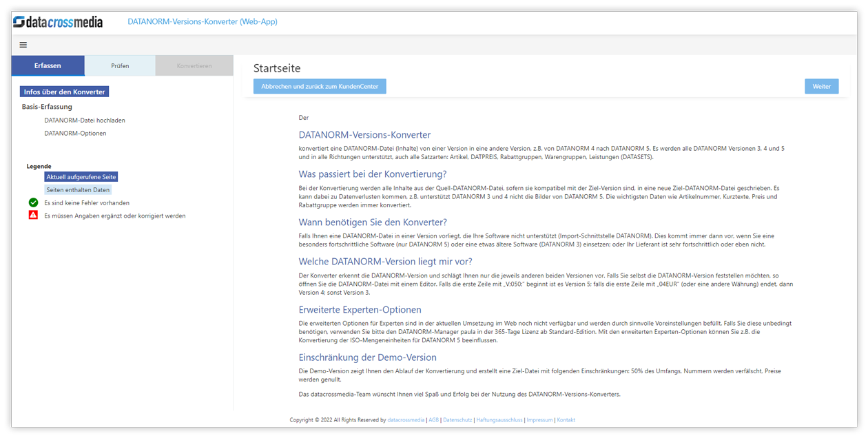868x438 pixels.
Task: Click heading Wann benötigen Sie den Konverter?
Action: click(373, 222)
